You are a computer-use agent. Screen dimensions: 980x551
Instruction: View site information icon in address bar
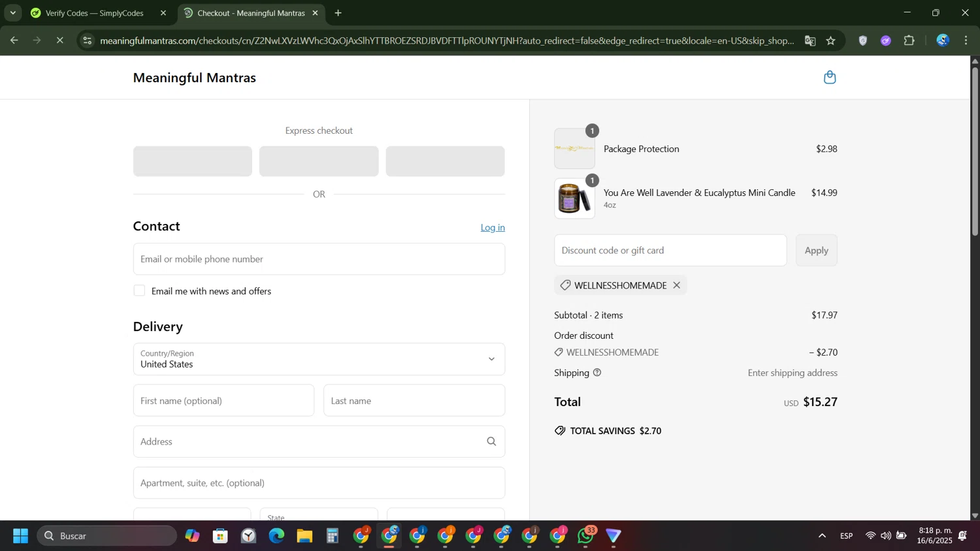(x=88, y=40)
